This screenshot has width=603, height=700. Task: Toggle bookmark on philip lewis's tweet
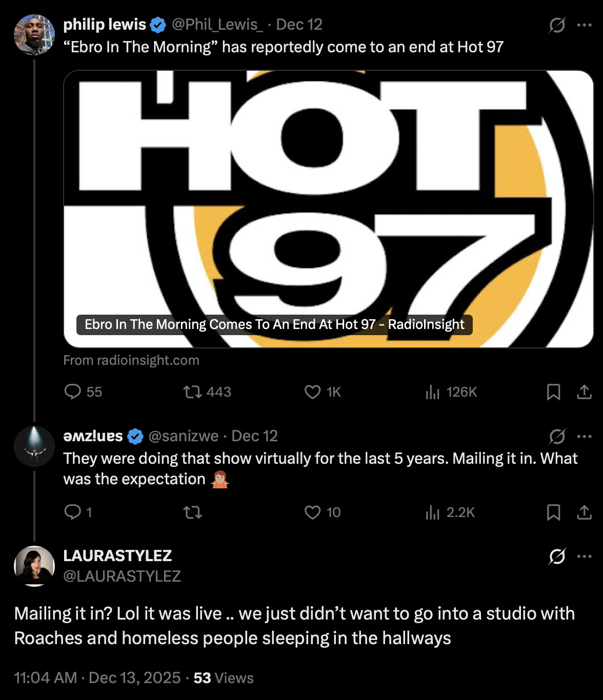coord(553,392)
